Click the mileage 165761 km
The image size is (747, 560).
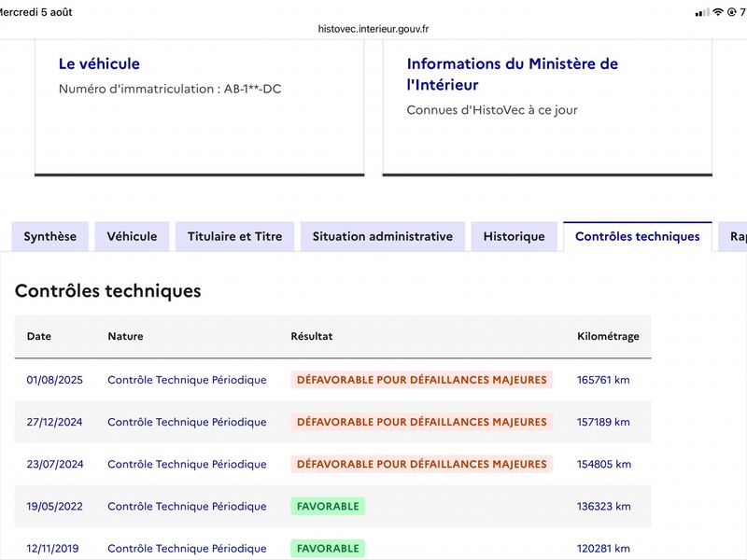pyautogui.click(x=603, y=380)
